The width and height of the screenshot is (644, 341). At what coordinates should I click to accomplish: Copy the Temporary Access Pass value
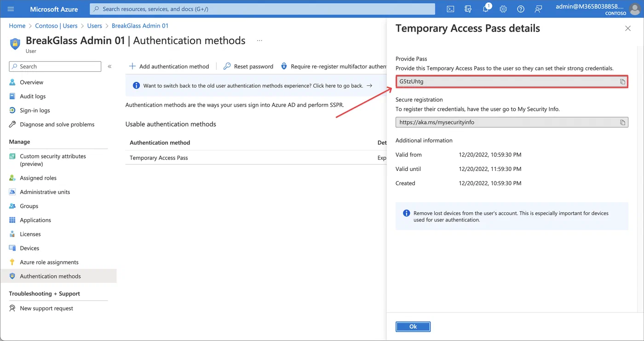622,82
